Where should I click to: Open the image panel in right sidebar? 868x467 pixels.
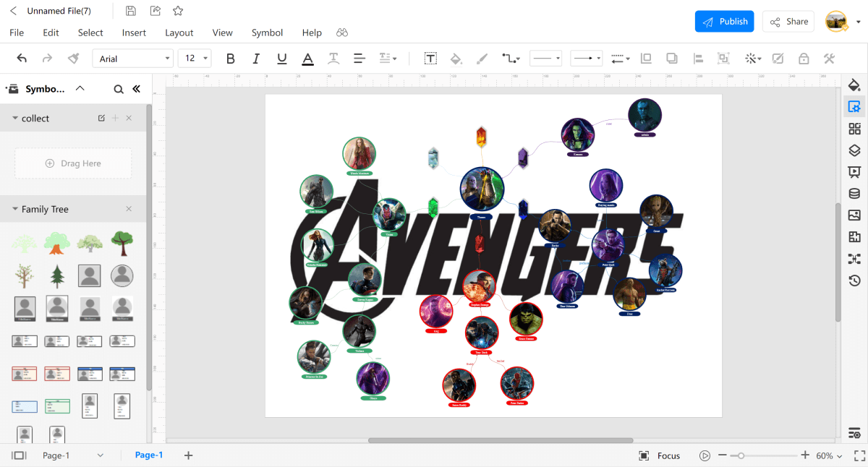(x=854, y=215)
